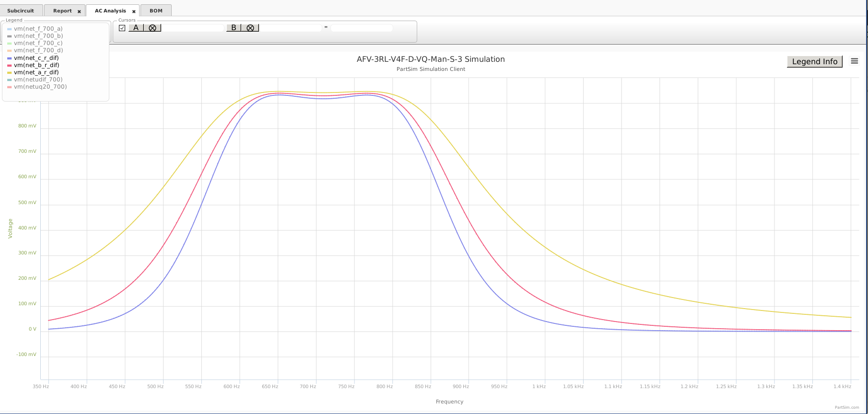Screen dimensions: 868x414
Task: Click the cursor A value field
Action: click(x=193, y=28)
